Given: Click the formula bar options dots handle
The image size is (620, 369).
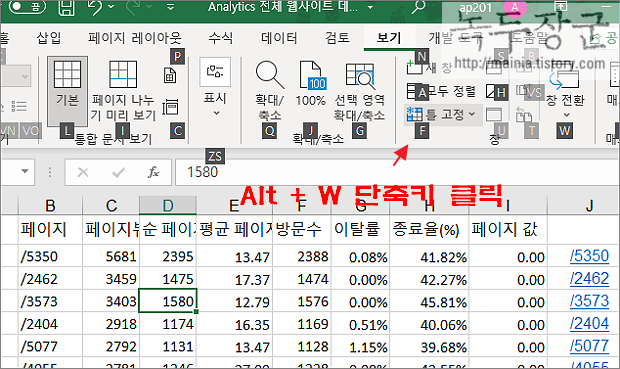Looking at the screenshot, I should coord(49,172).
